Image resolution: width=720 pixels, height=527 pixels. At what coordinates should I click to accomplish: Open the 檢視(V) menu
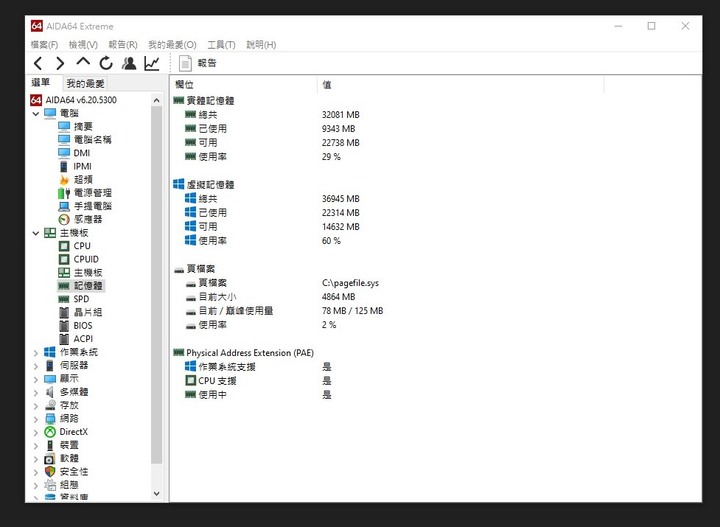click(83, 45)
